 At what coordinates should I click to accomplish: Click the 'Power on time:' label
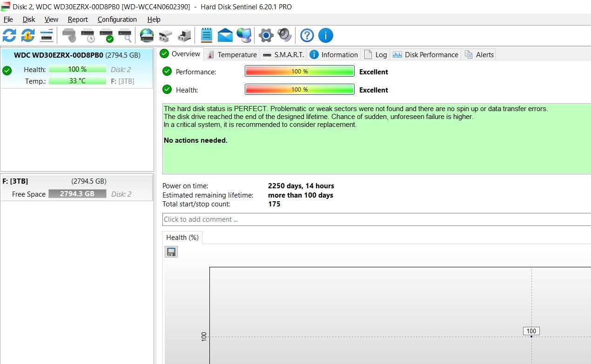click(x=185, y=186)
